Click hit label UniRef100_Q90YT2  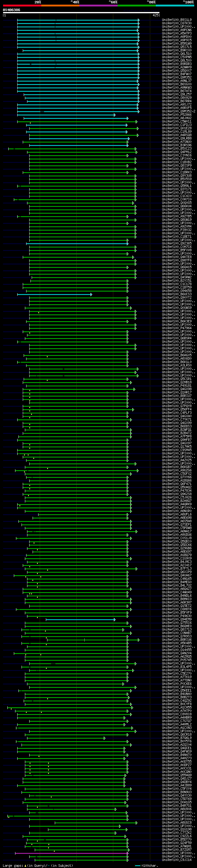coord(177,297)
